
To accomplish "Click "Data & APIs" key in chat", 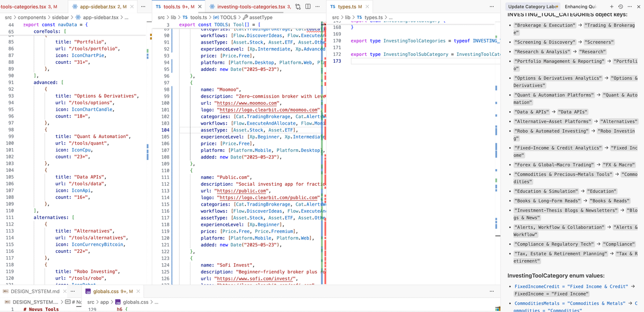I will [x=531, y=112].
